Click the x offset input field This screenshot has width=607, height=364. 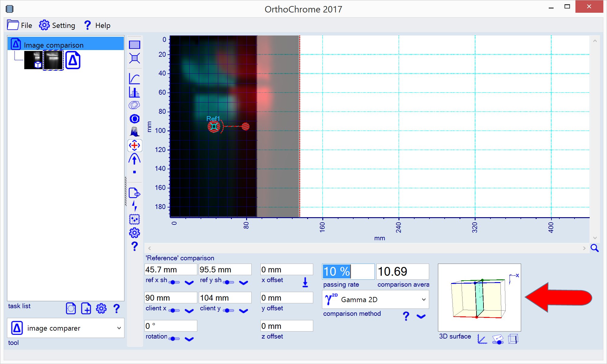[x=286, y=270]
